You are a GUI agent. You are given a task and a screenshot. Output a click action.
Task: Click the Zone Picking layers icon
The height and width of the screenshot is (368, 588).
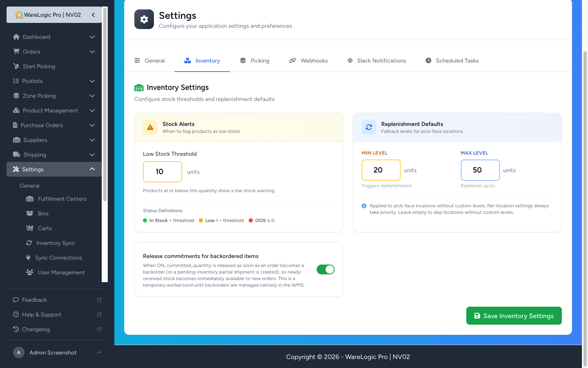point(16,96)
